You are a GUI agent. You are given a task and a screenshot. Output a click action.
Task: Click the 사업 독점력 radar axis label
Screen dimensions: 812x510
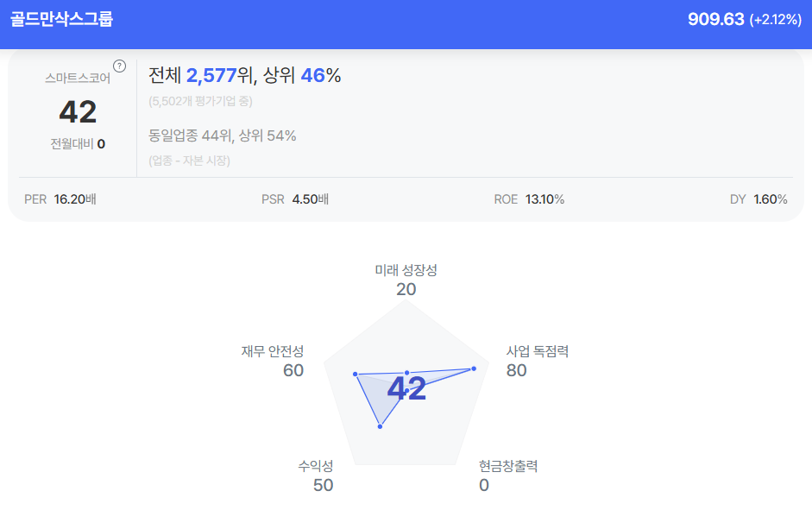point(537,351)
